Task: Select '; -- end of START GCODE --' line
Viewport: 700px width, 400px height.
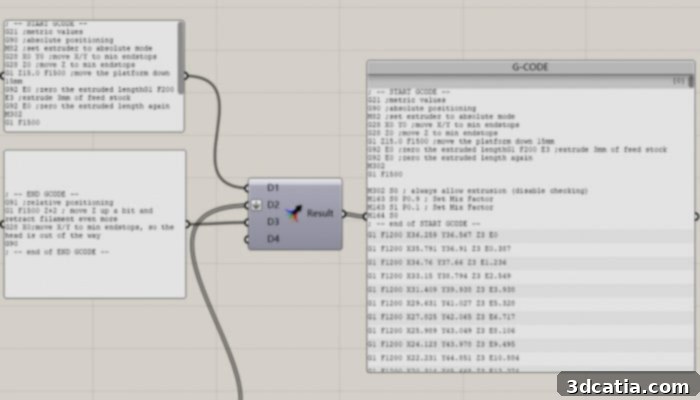Action: coord(423,224)
